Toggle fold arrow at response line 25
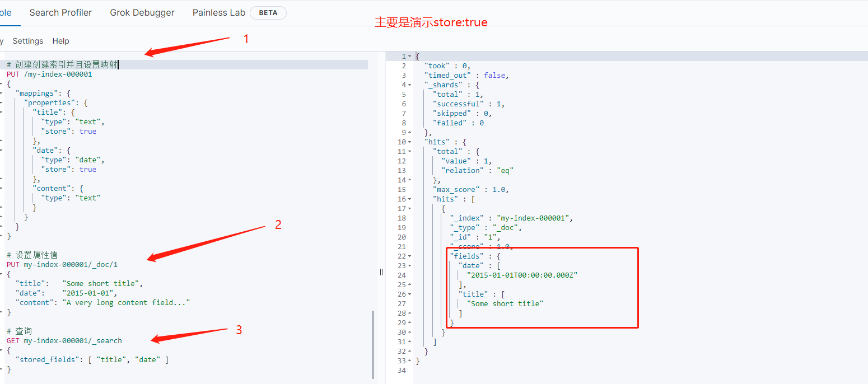The width and height of the screenshot is (868, 384). tap(409, 285)
